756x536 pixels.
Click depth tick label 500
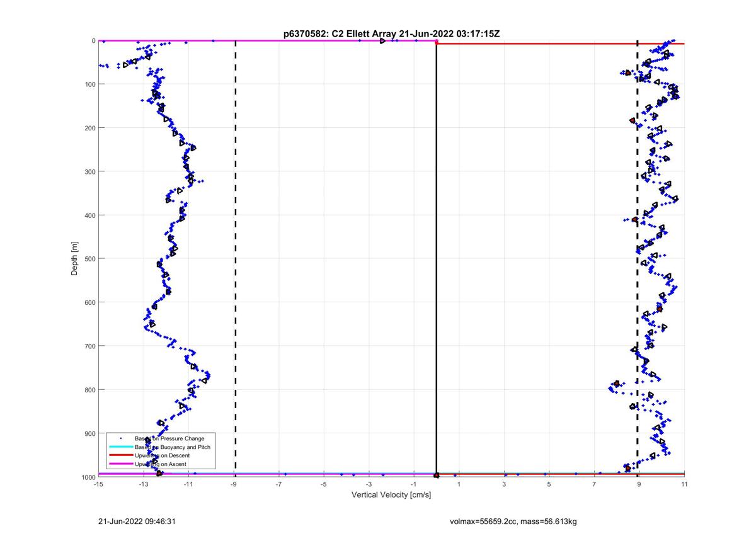(x=89, y=259)
